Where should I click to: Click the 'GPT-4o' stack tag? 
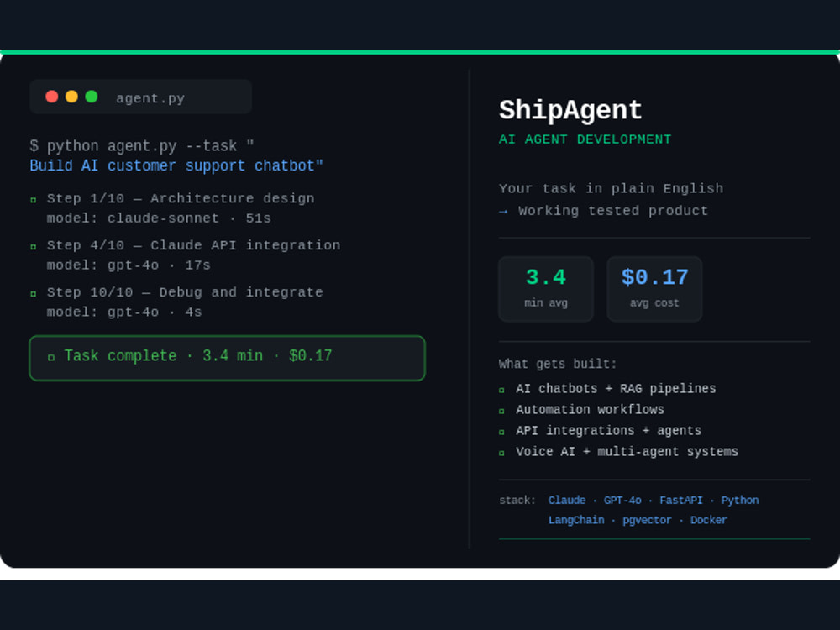pyautogui.click(x=622, y=501)
